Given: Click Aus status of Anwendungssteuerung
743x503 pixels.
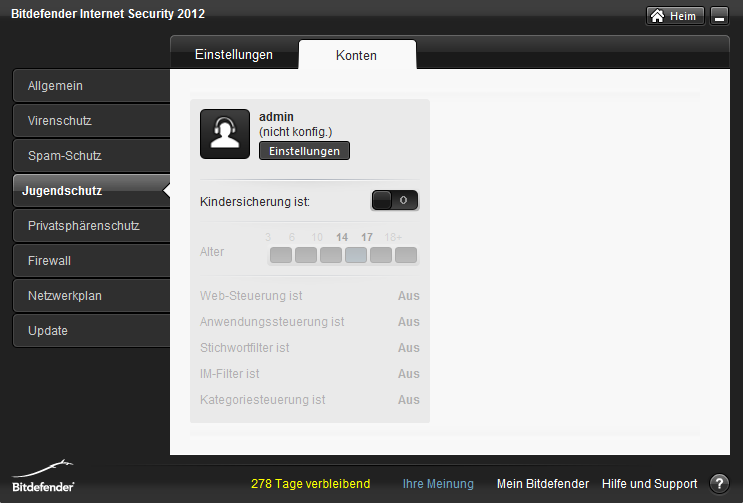Looking at the screenshot, I should (x=408, y=322).
